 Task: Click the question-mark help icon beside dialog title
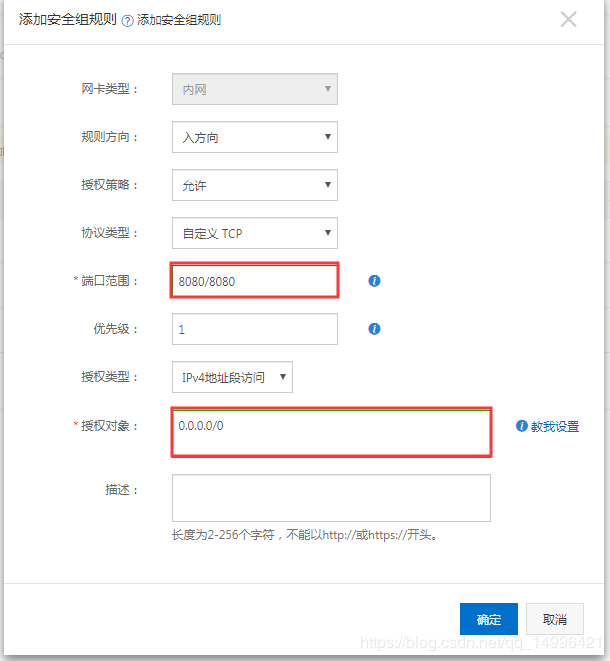[128, 20]
